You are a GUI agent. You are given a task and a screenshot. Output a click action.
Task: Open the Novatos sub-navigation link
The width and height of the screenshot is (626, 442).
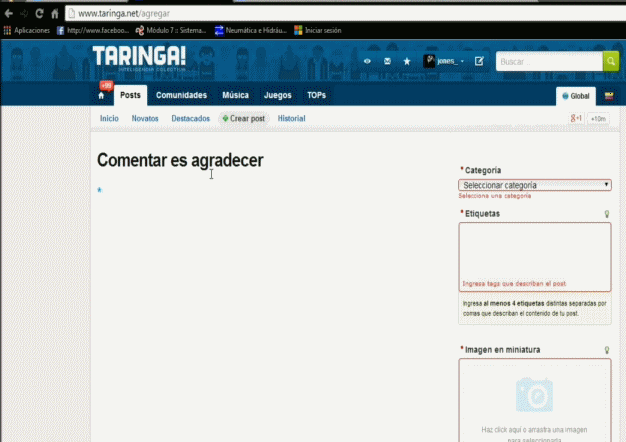tap(145, 119)
